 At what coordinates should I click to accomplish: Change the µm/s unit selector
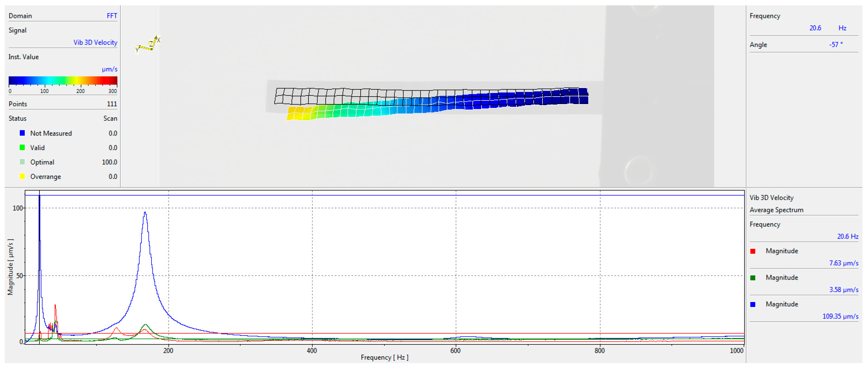coord(110,69)
